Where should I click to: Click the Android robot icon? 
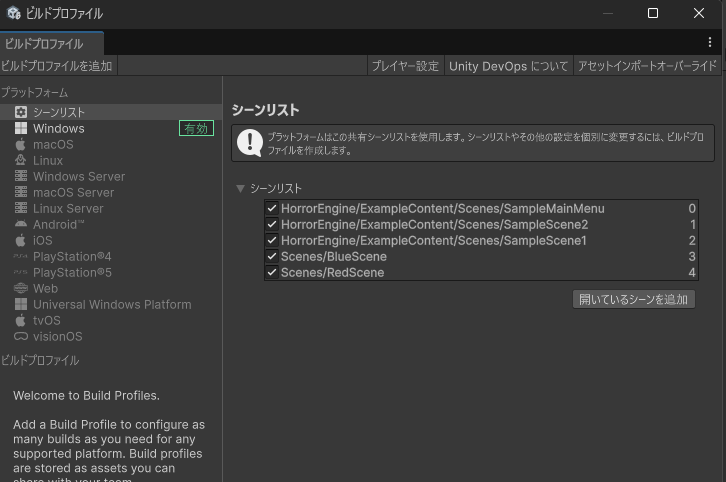[21, 224]
